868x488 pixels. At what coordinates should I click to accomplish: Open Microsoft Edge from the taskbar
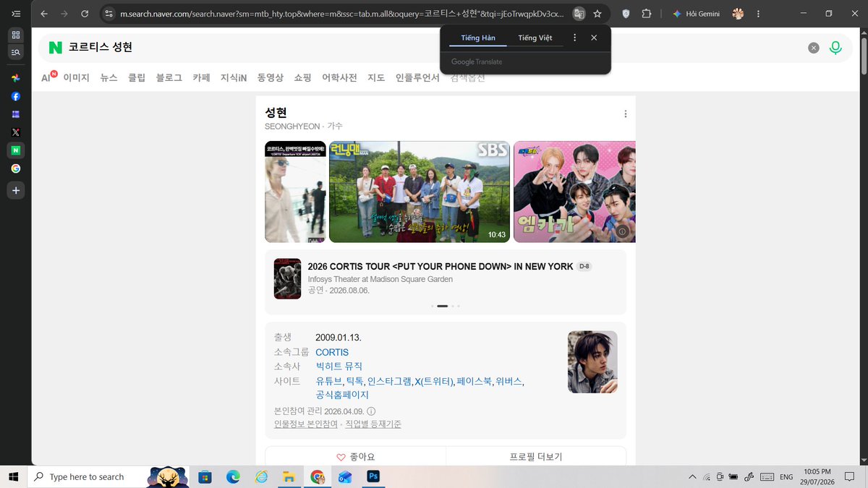tap(233, 476)
